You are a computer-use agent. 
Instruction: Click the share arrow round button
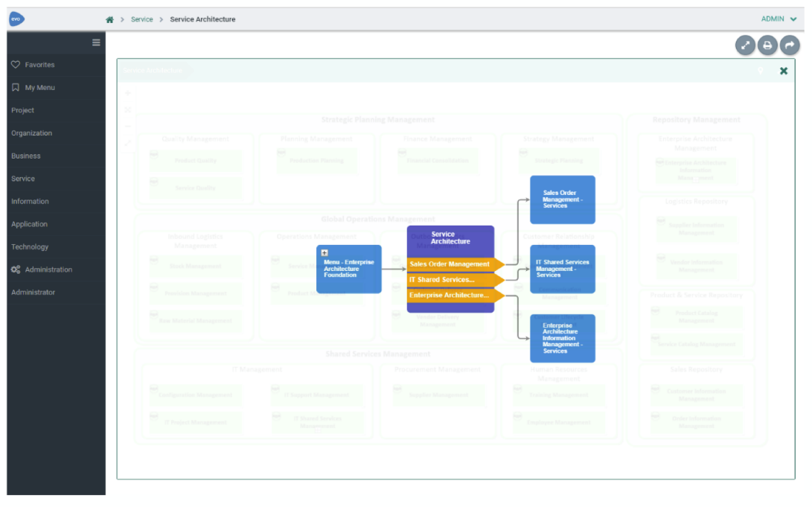pos(790,45)
